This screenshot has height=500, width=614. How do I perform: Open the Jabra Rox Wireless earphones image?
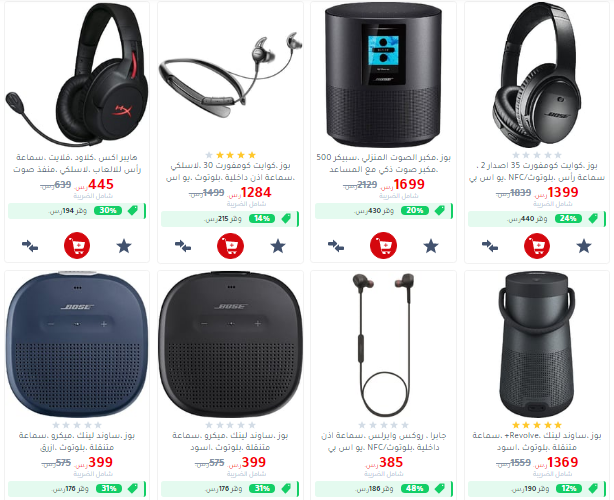[x=383, y=345]
